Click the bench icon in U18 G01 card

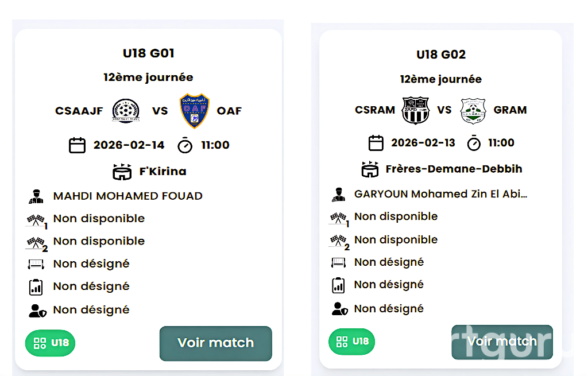coord(36,264)
